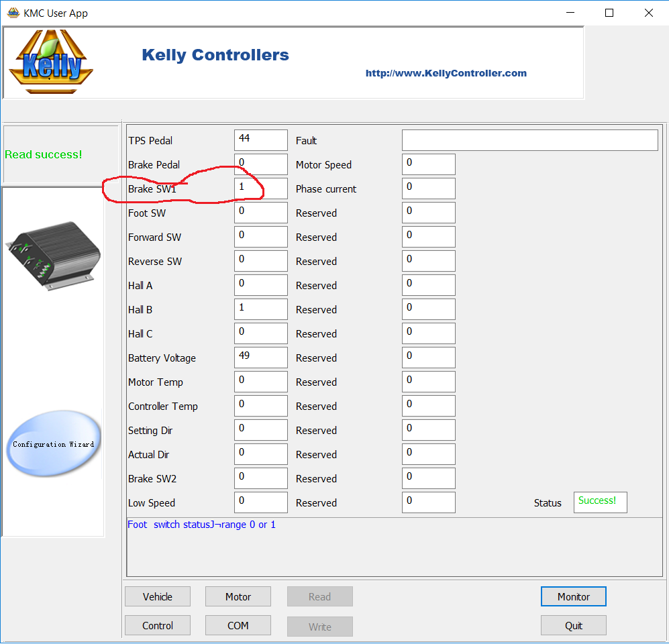
Task: Click the 'Read success!' message
Action: tap(43, 154)
